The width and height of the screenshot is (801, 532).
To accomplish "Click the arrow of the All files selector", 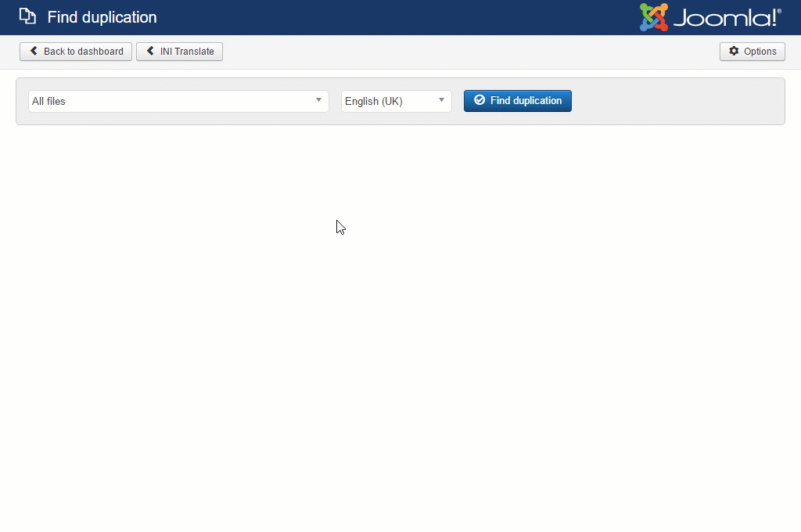I will pos(318,100).
